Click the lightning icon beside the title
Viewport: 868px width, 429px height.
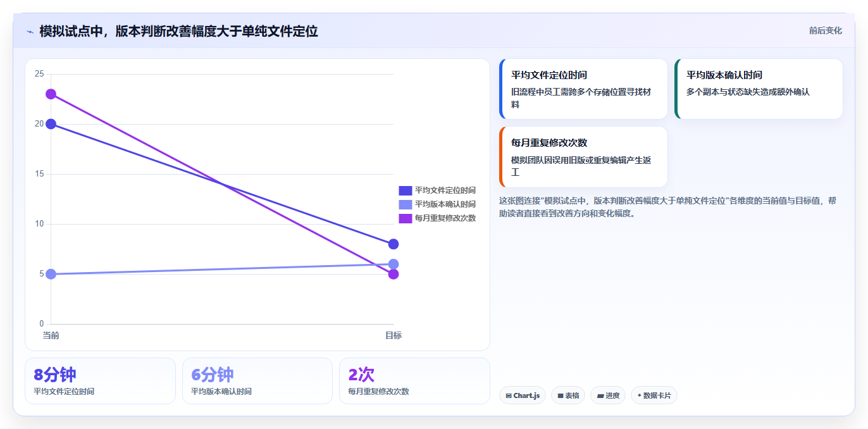30,32
